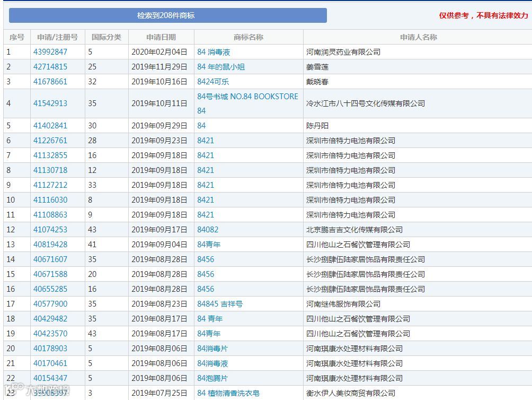Open trademark 84青年 in row 13
Viewport: 532px width, 400px height.
tap(209, 245)
